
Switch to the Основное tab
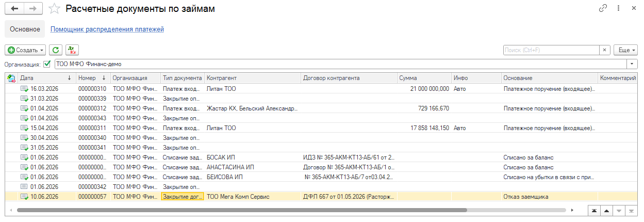[x=25, y=29]
